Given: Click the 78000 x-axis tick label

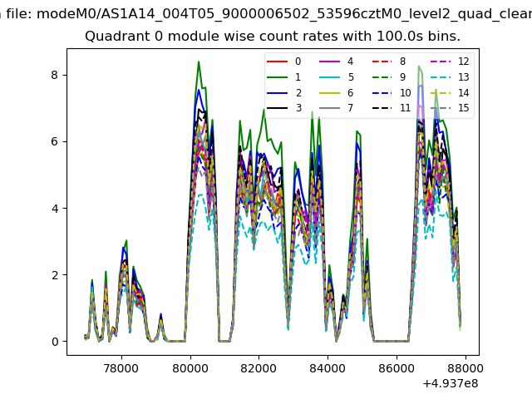Looking at the screenshot, I should pyautogui.click(x=121, y=367).
